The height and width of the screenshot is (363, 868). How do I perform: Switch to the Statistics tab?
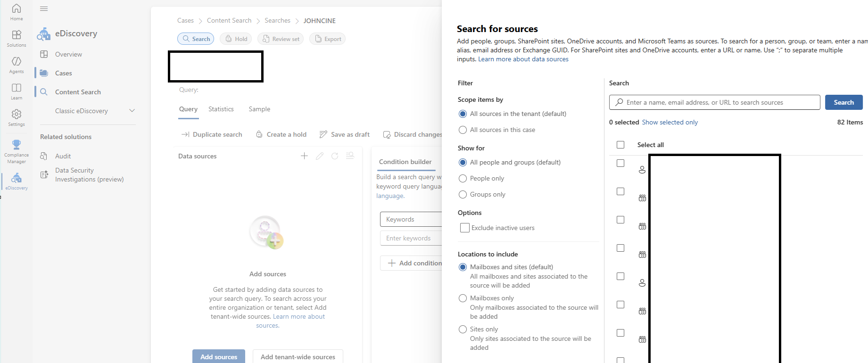pyautogui.click(x=221, y=109)
